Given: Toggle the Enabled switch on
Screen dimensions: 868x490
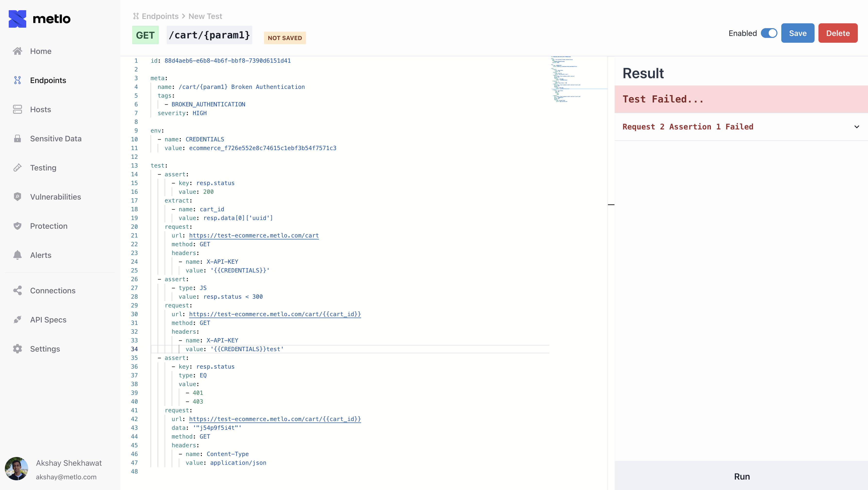Looking at the screenshot, I should pyautogui.click(x=768, y=33).
